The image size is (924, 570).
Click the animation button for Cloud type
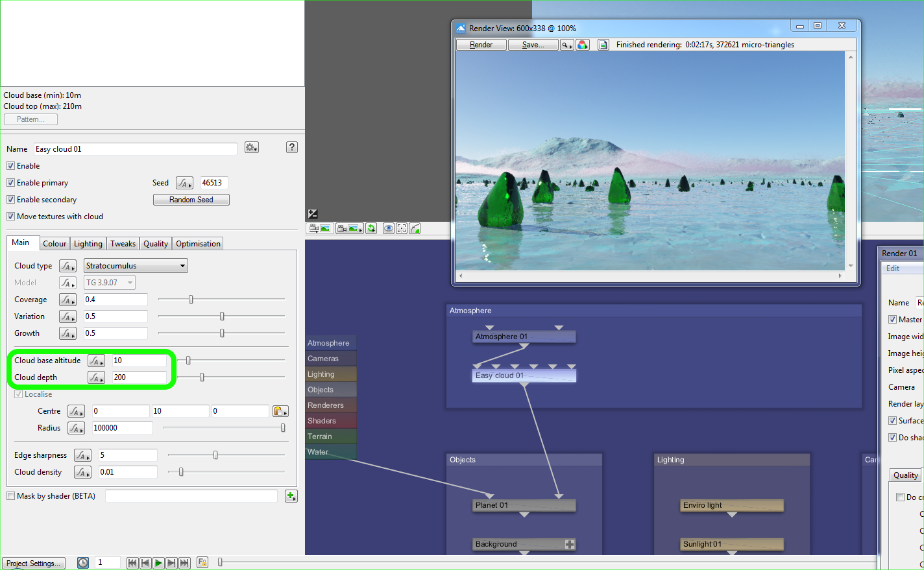pyautogui.click(x=68, y=266)
